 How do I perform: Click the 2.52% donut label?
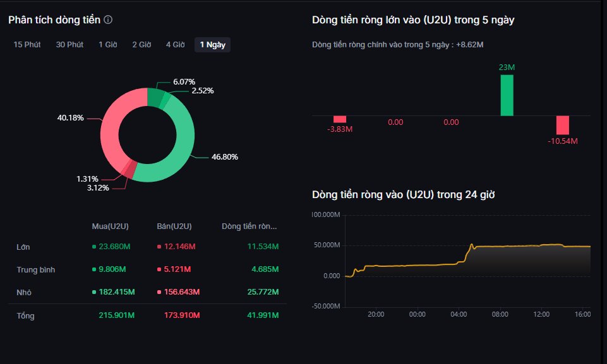click(x=203, y=91)
